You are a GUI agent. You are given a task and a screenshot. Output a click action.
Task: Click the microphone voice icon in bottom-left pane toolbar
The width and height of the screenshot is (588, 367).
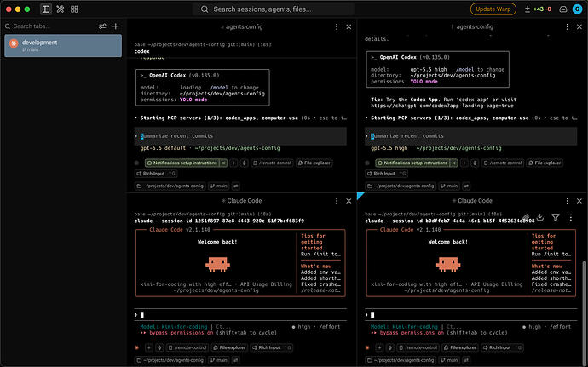coord(159,347)
